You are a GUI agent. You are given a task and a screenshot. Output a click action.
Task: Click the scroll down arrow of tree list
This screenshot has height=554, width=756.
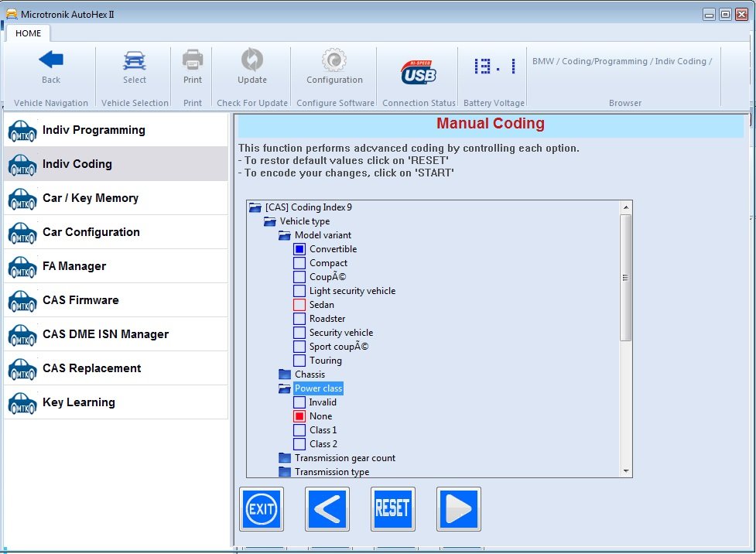[626, 471]
